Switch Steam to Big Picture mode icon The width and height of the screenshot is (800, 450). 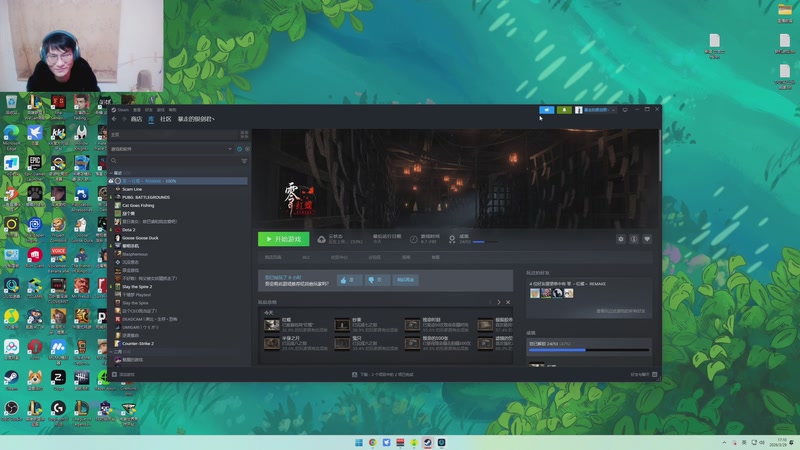[x=625, y=110]
